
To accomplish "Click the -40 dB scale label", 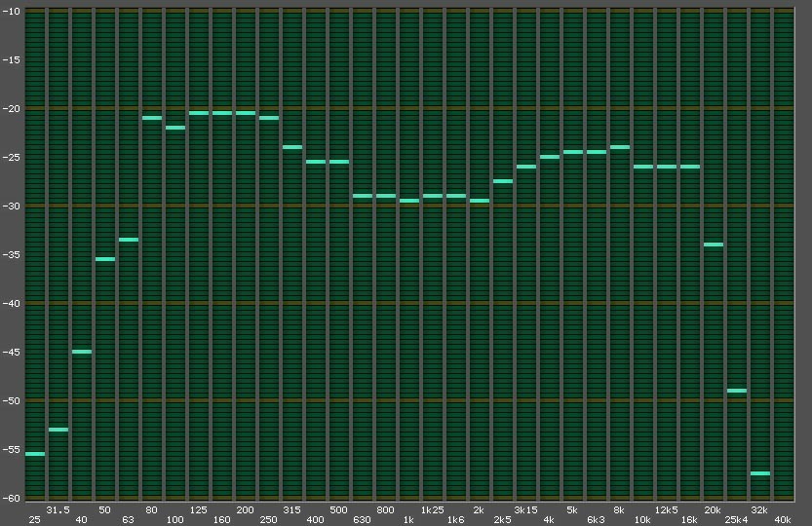I will point(11,303).
